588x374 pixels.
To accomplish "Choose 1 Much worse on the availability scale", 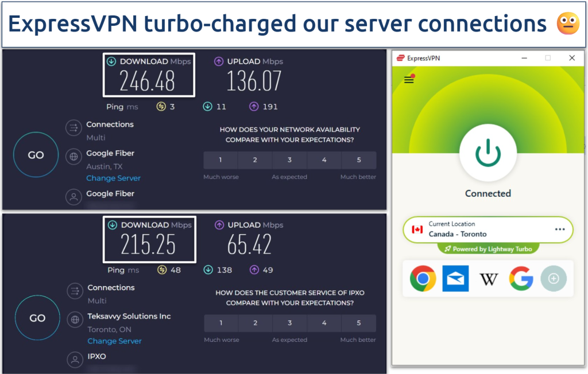I will click(x=220, y=160).
